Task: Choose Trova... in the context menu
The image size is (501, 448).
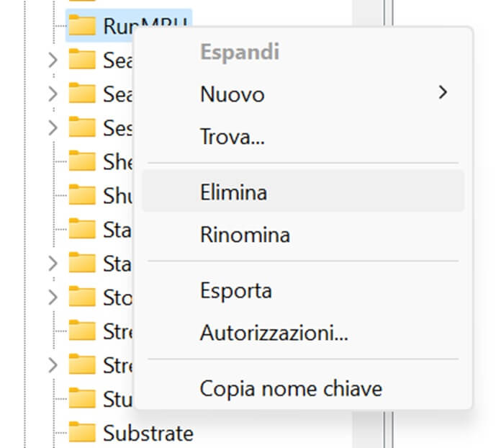Action: (303, 137)
